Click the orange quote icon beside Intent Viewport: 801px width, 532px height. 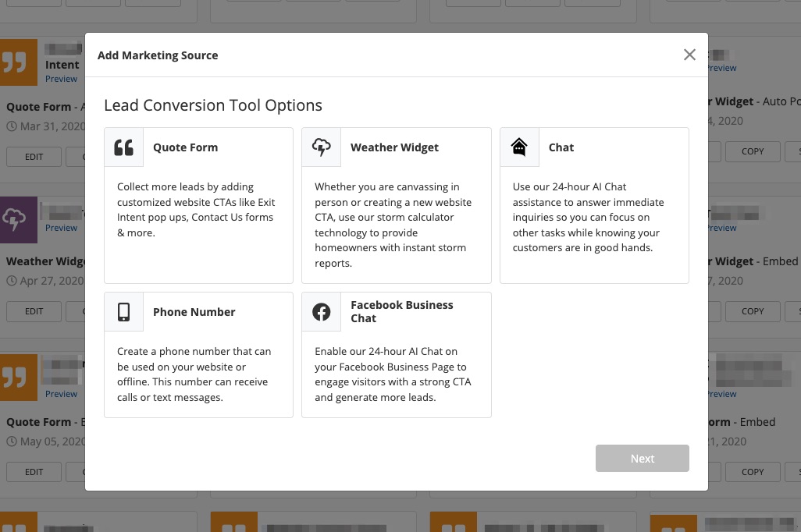(x=18, y=62)
